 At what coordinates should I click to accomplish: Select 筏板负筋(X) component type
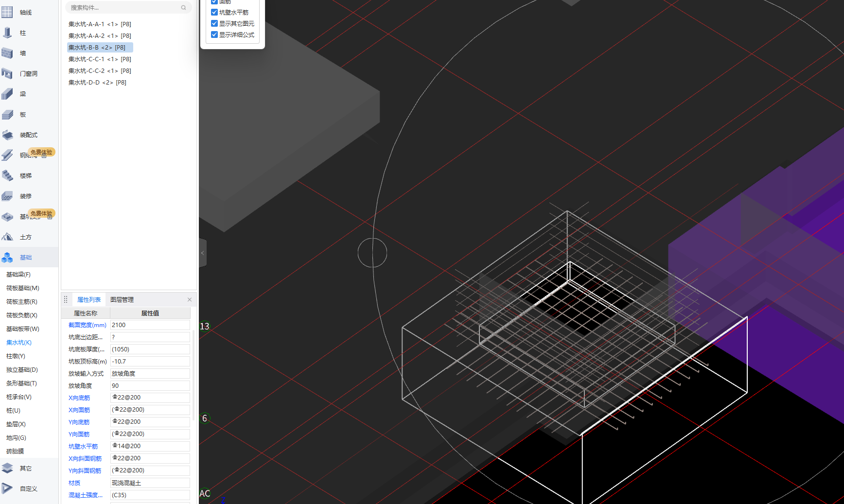[22, 315]
